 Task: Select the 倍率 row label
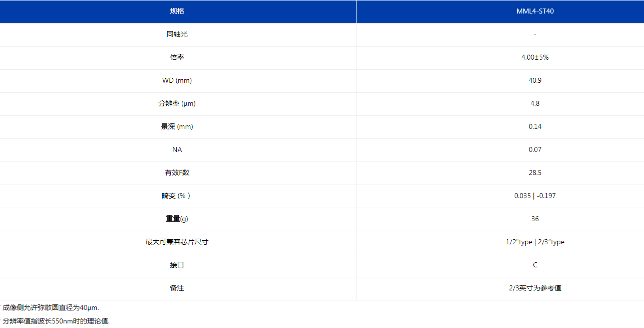pos(177,58)
